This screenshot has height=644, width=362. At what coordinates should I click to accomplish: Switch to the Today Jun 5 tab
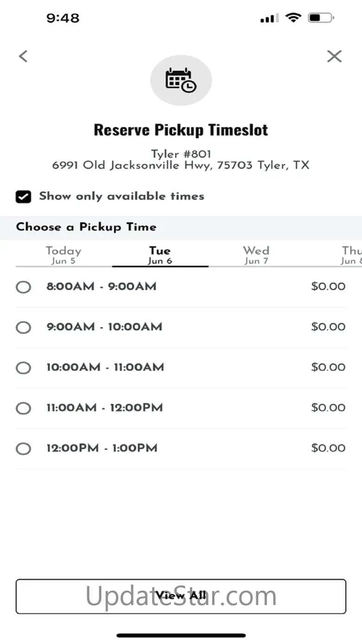point(64,254)
